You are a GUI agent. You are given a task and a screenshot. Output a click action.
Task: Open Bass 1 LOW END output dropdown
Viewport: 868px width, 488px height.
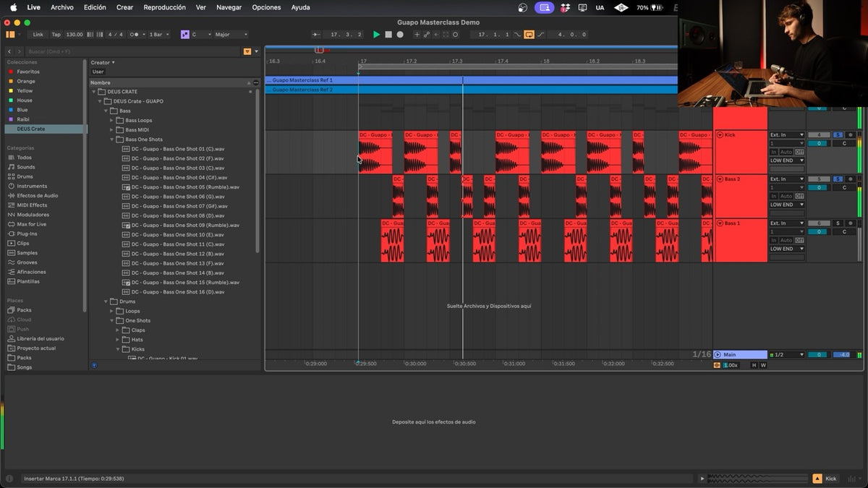(787, 249)
